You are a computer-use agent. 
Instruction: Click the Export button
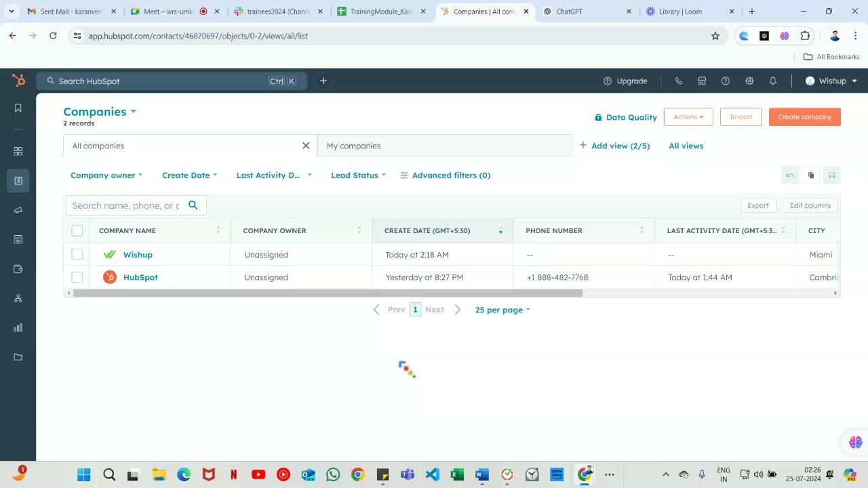point(758,205)
